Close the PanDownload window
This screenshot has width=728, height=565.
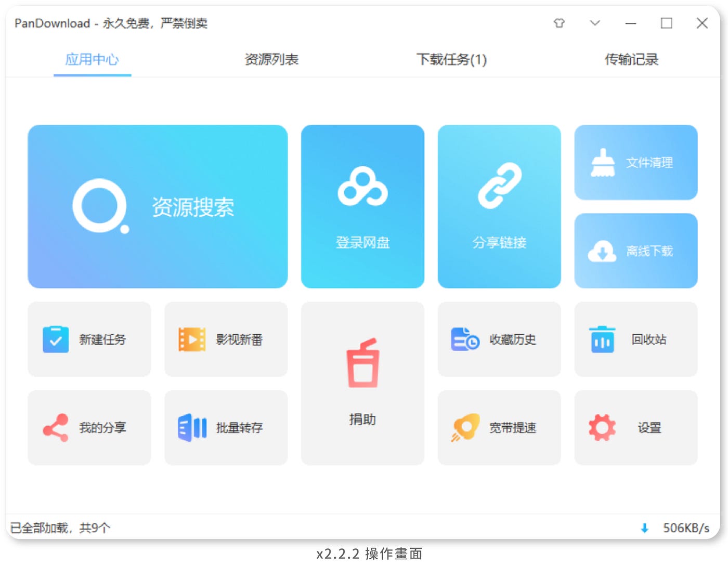[702, 23]
